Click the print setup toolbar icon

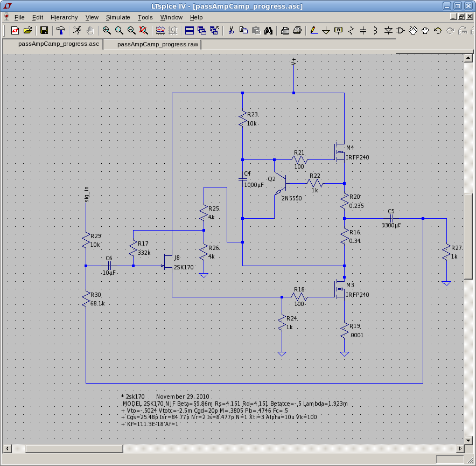click(285, 30)
